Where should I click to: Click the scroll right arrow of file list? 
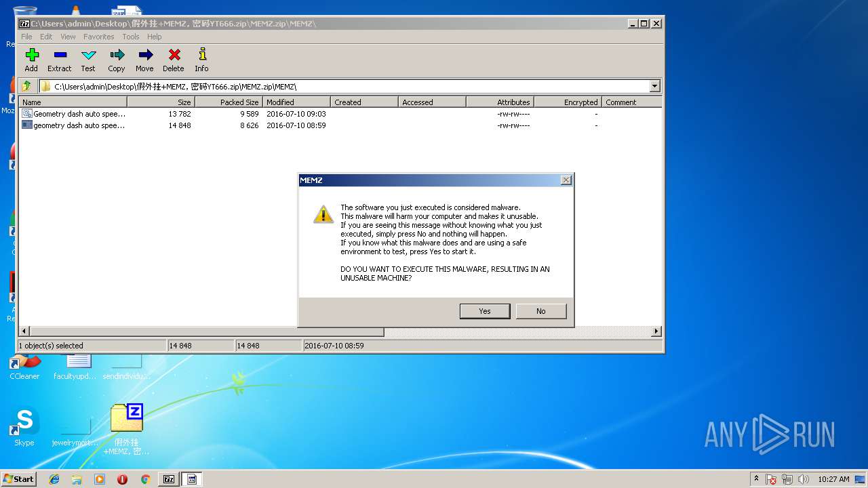(656, 331)
